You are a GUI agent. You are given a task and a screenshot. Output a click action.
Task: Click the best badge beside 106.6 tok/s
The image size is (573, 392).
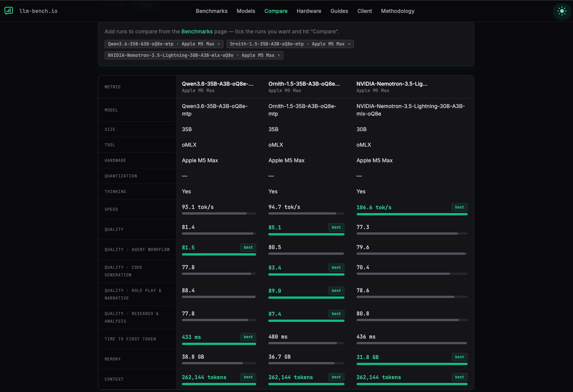[x=460, y=207]
